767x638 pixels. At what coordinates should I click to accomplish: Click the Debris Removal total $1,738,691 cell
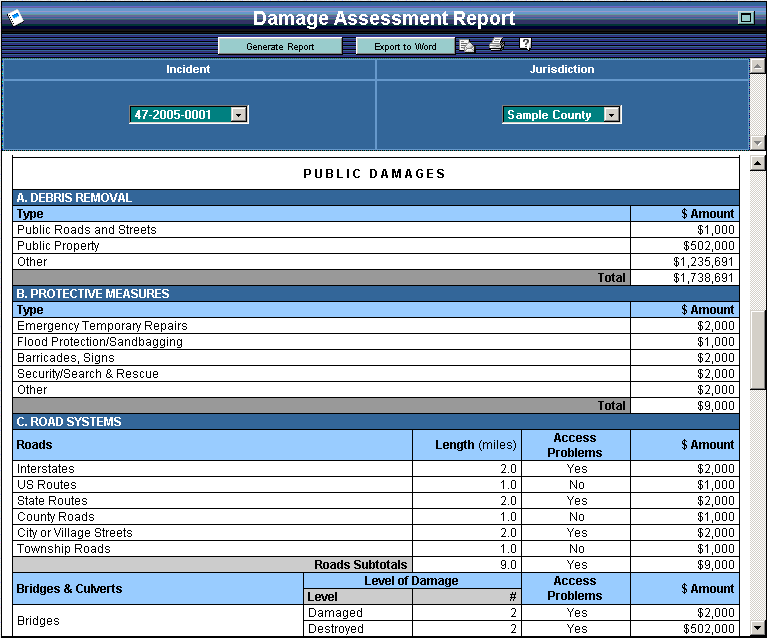tap(685, 278)
